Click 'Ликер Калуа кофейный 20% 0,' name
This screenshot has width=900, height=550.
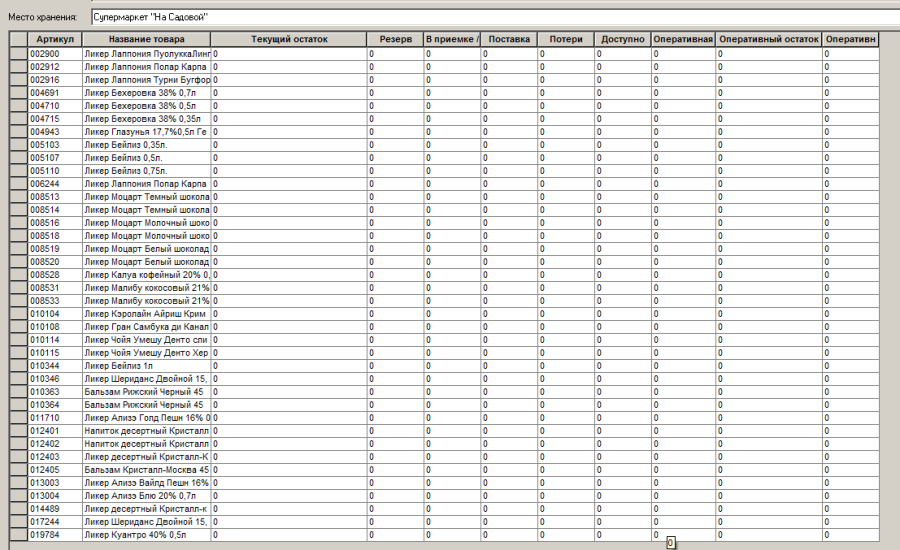click(146, 275)
